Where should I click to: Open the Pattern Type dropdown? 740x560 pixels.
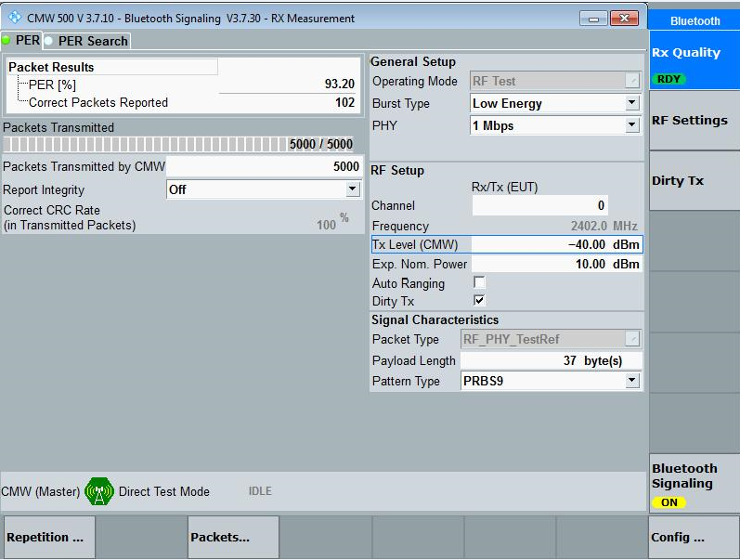(x=631, y=380)
